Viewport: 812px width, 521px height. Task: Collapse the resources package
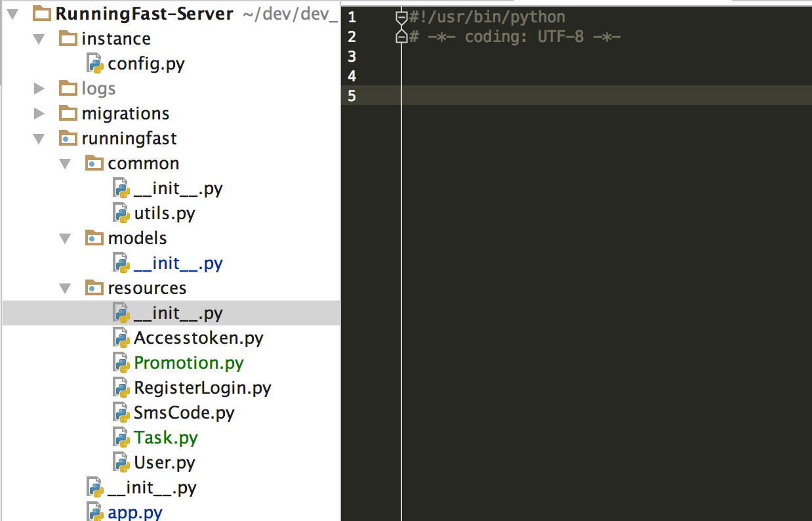65,288
